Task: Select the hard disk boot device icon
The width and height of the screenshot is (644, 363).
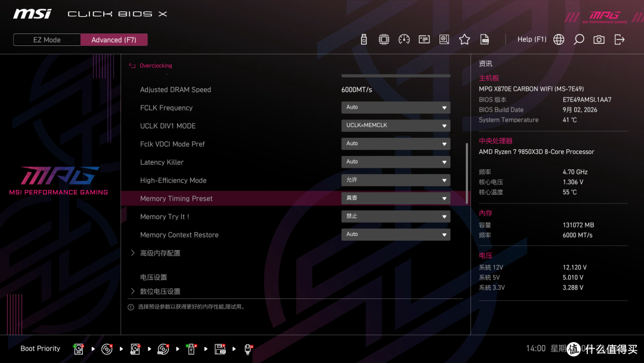Action: pyautogui.click(x=79, y=349)
